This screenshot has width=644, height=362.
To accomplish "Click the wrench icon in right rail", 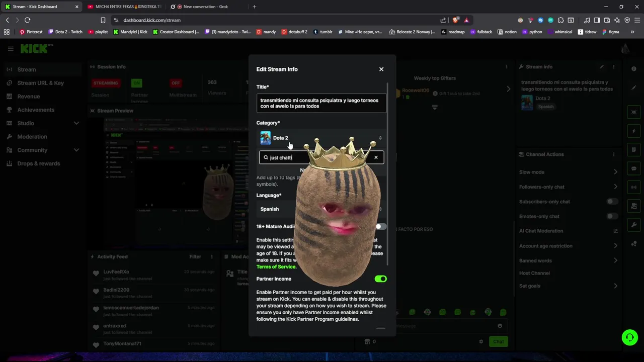I will coord(634,225).
